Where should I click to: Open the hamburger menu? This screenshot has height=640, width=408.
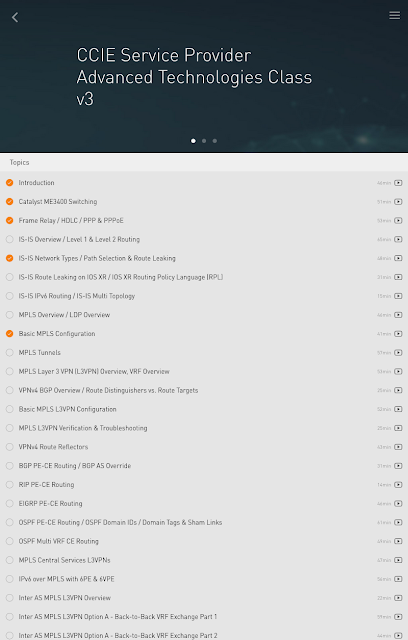click(x=394, y=16)
